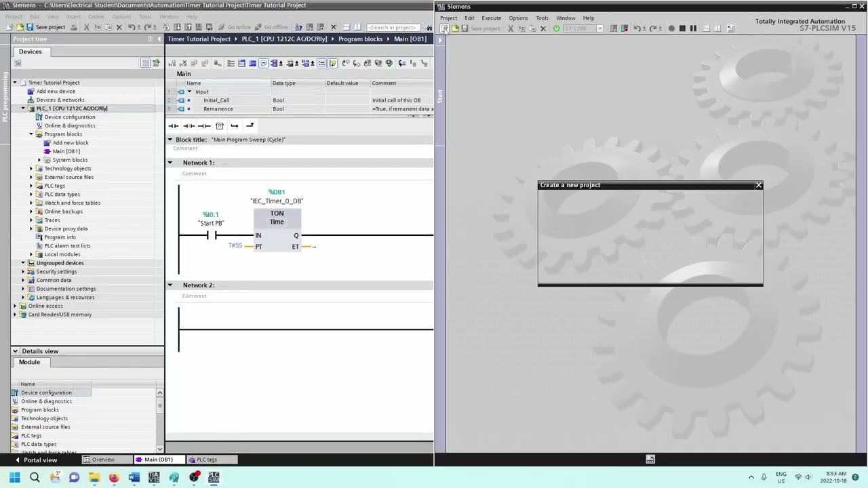The height and width of the screenshot is (488, 868).
Task: Select Device configuration in the project tree
Action: [70, 117]
